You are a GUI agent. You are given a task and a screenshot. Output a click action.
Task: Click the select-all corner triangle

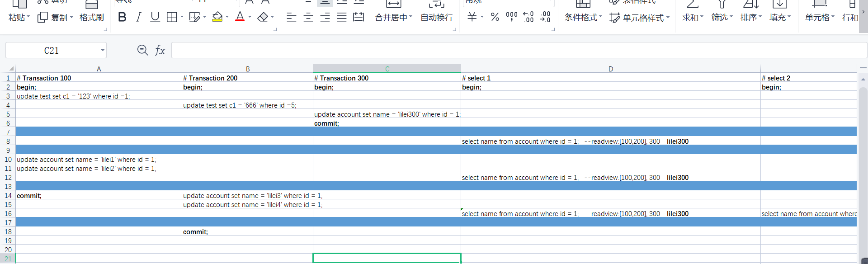pos(11,69)
